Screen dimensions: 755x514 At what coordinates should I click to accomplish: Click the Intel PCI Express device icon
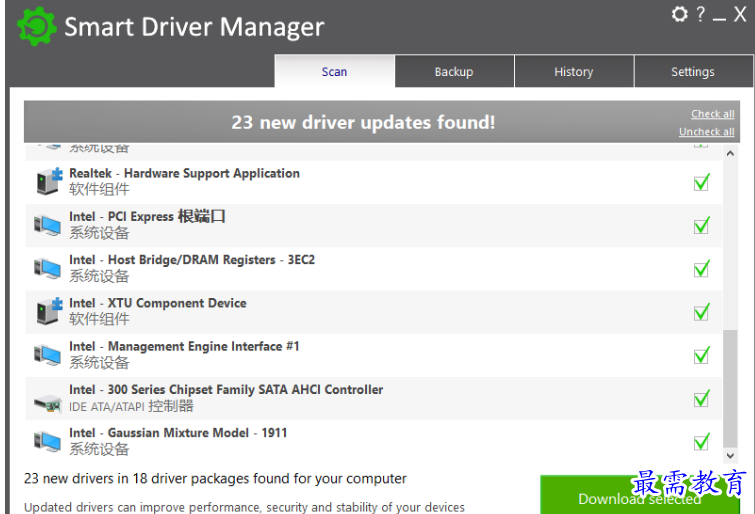coord(47,225)
